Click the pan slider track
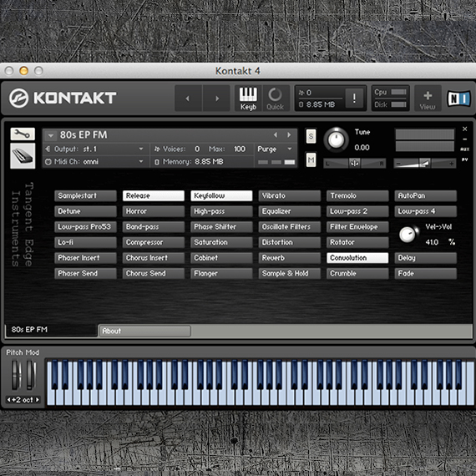The image size is (476, 476). 355,164
